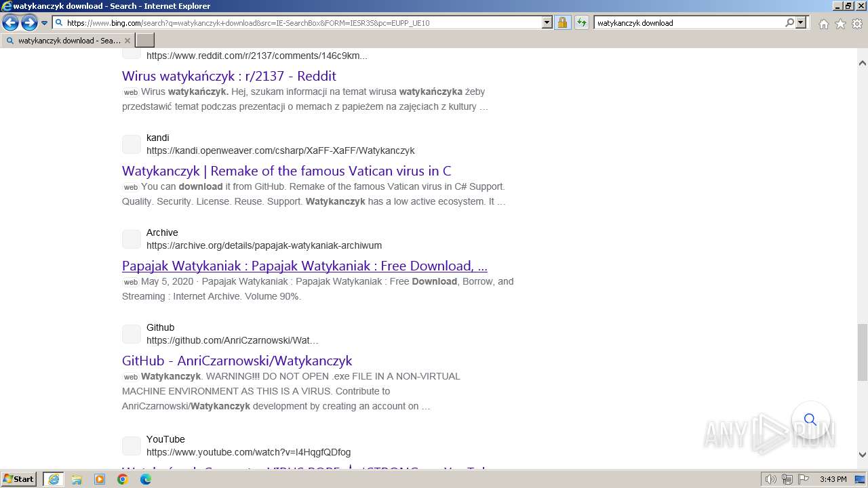
Task: Click the YouTube site favicon
Action: click(132, 446)
